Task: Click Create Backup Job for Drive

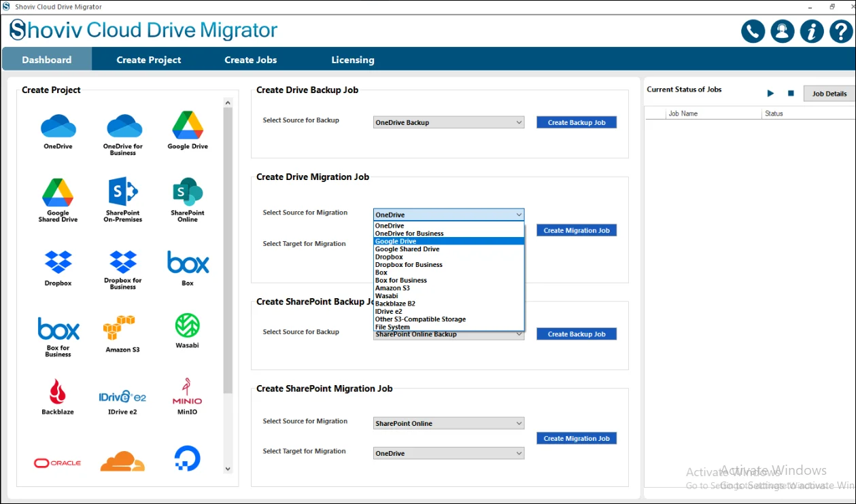Action: tap(577, 122)
